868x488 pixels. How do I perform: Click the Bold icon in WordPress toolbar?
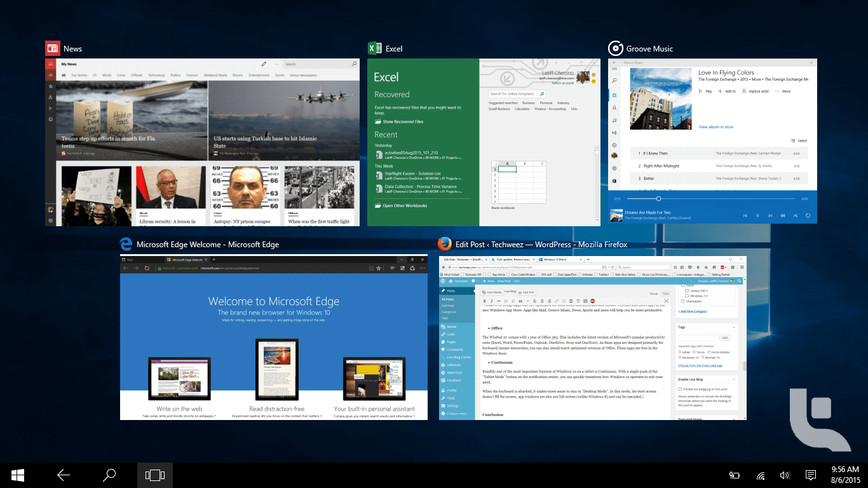(x=484, y=301)
